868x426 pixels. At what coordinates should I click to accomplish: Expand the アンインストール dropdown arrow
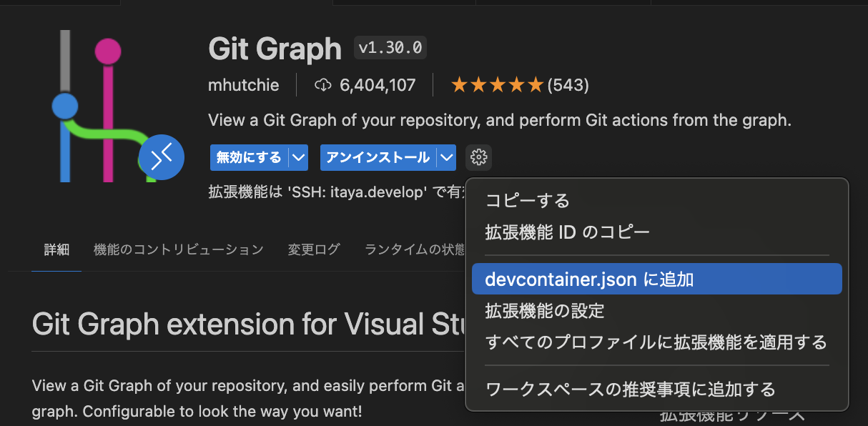(x=447, y=157)
